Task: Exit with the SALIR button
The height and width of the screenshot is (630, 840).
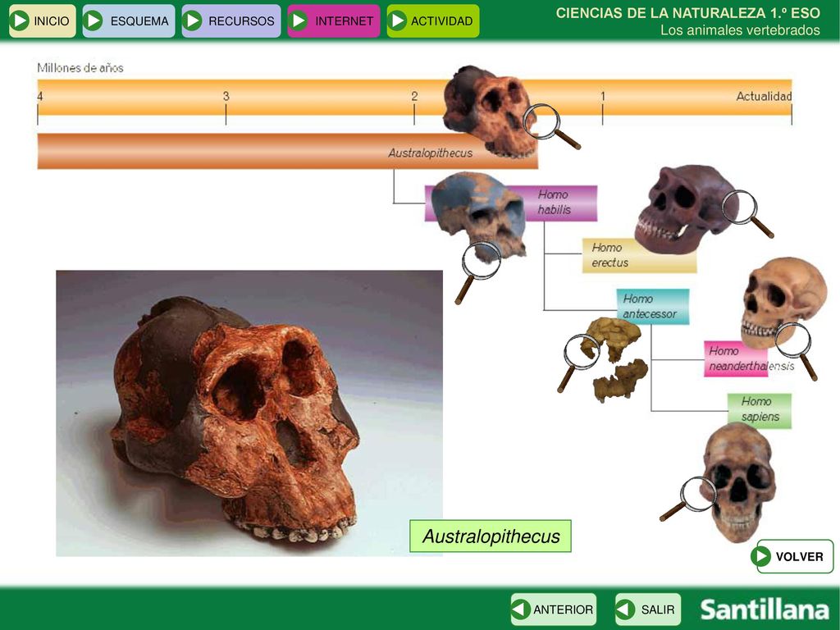Action: click(x=648, y=609)
